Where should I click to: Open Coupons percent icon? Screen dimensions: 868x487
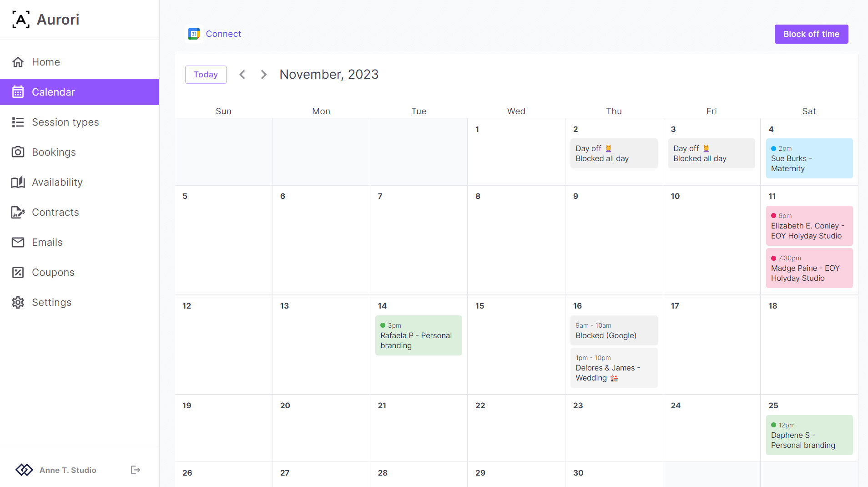pyautogui.click(x=18, y=272)
